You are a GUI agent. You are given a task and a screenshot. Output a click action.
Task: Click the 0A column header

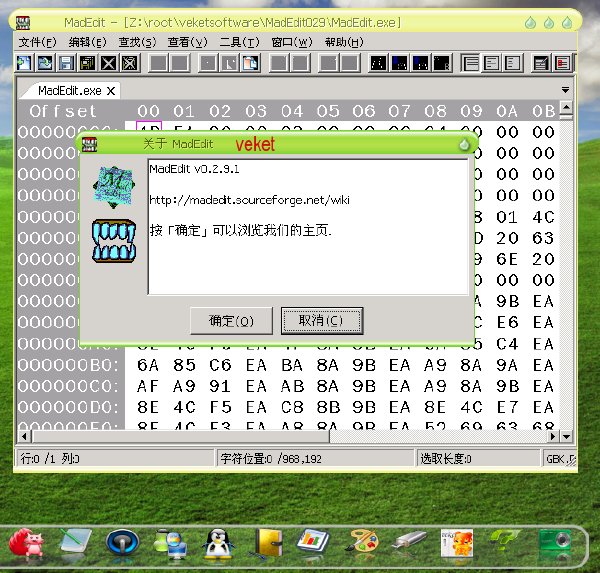point(507,111)
